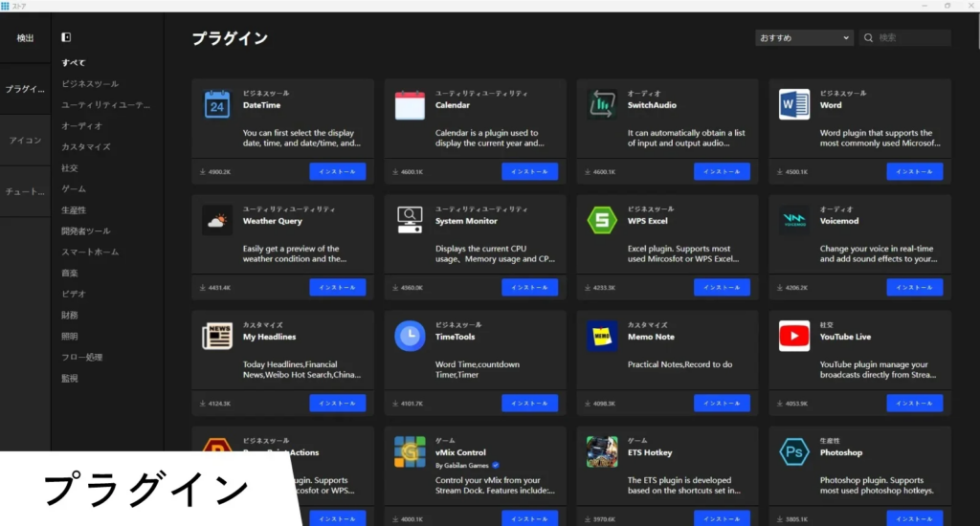The height and width of the screenshot is (526, 980).
Task: Select the オーディオ category
Action: [x=82, y=126]
